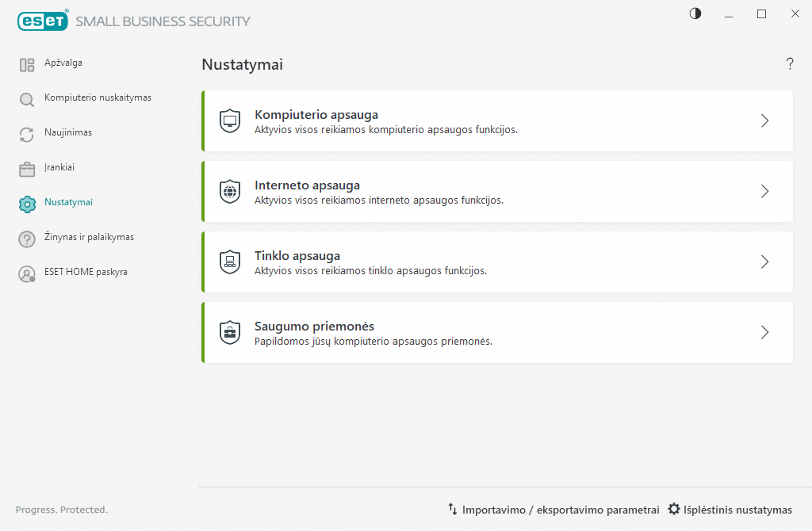Expand Kompiuterio apsauga with its chevron arrow
Viewport: 812px width, 531px height.
[x=764, y=121]
